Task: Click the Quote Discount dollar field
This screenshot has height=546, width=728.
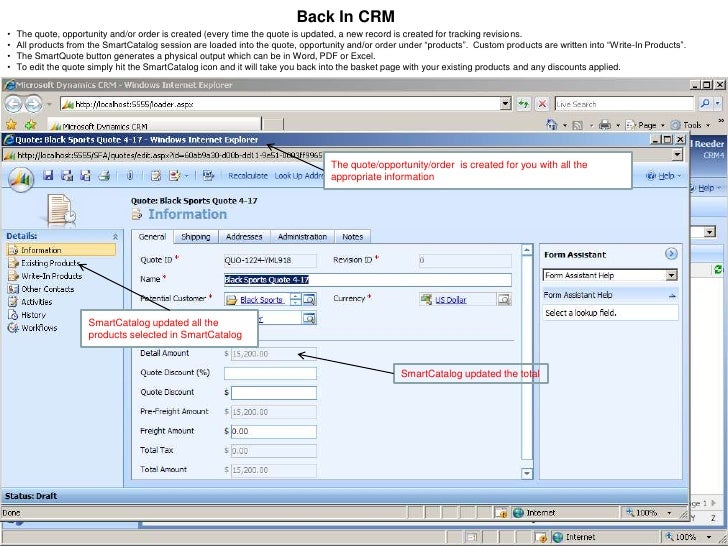Action: [x=274, y=393]
